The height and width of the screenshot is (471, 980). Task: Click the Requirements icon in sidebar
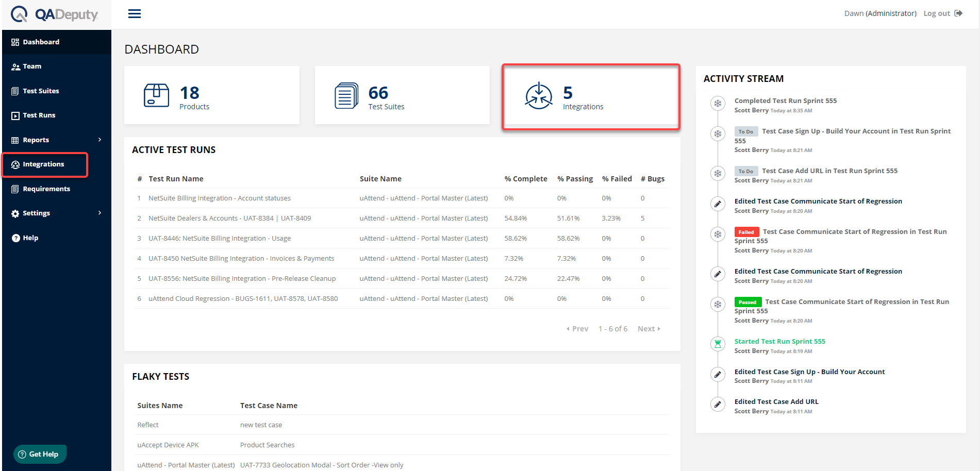[15, 189]
